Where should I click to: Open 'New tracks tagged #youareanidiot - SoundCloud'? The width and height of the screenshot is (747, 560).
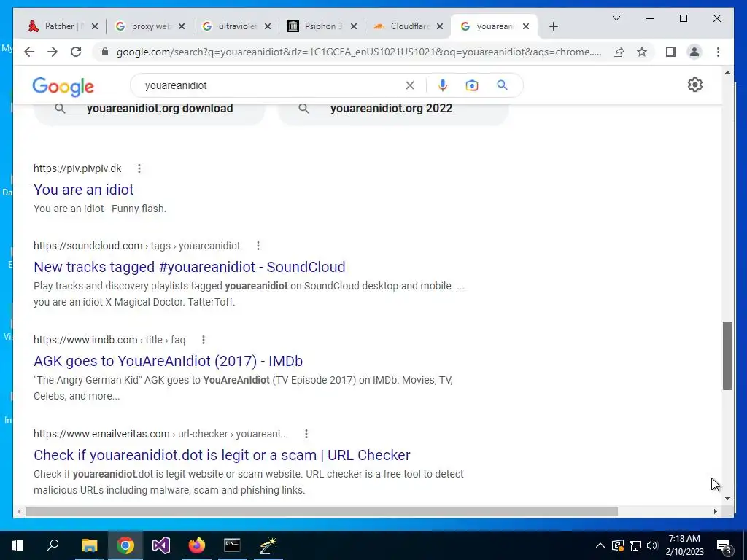(190, 267)
